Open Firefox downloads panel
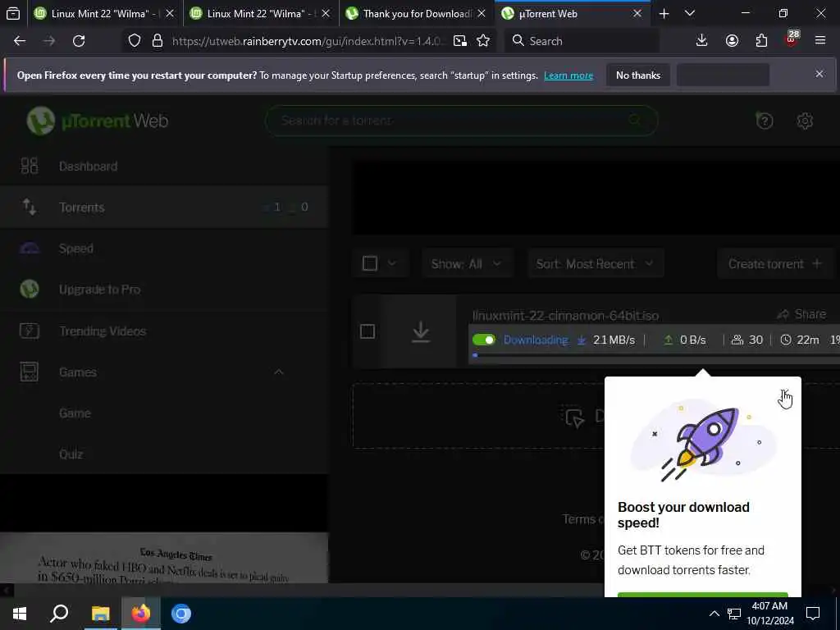The image size is (840, 630). coord(702,41)
